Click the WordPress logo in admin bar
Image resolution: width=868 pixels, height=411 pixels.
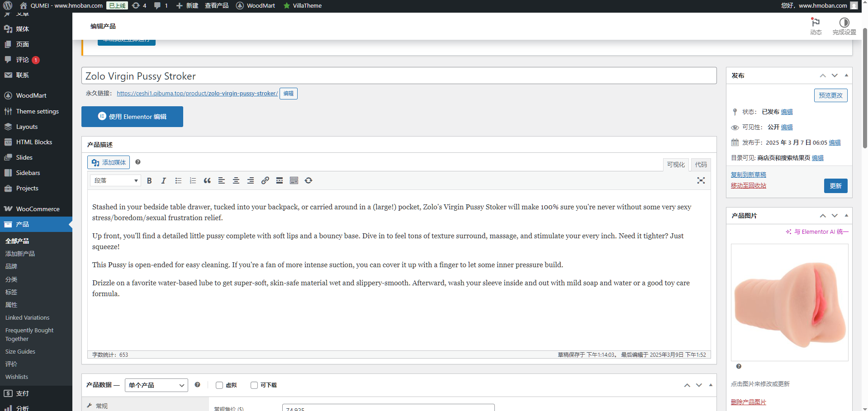(x=8, y=5)
